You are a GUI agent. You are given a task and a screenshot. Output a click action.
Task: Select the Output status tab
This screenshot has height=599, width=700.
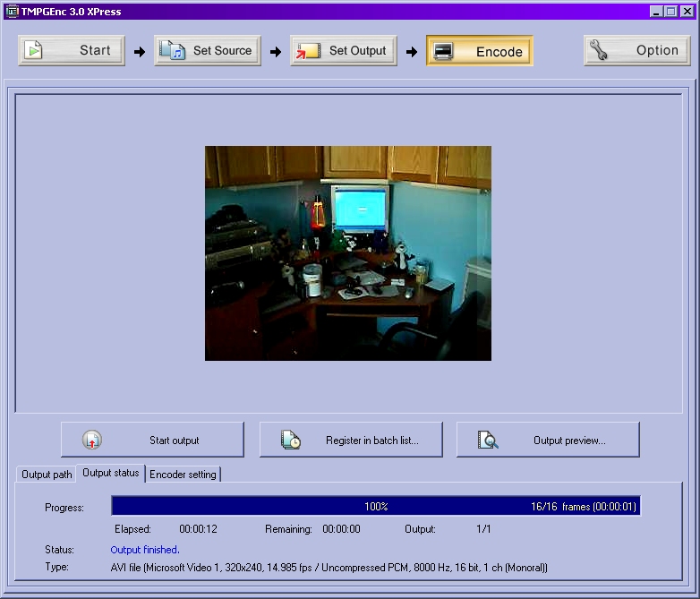111,473
